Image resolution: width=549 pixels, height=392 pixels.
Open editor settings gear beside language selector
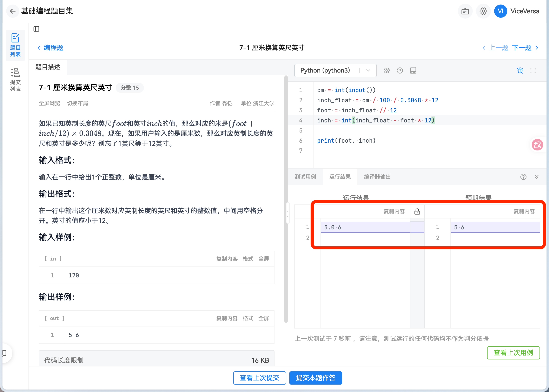point(386,70)
